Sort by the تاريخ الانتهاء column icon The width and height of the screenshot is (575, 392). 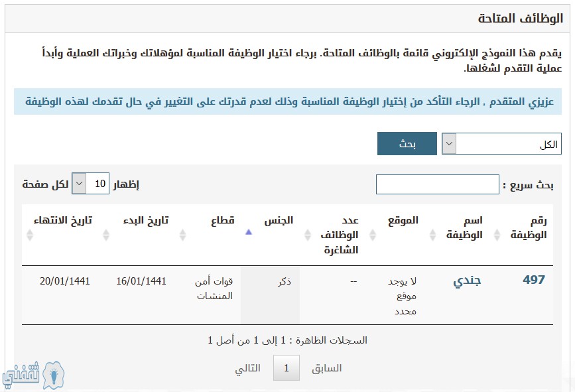point(30,235)
